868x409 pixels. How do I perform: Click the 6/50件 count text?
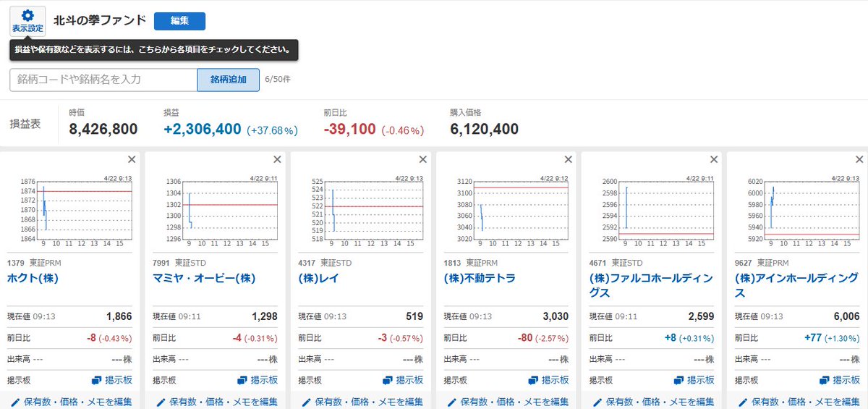tap(278, 80)
